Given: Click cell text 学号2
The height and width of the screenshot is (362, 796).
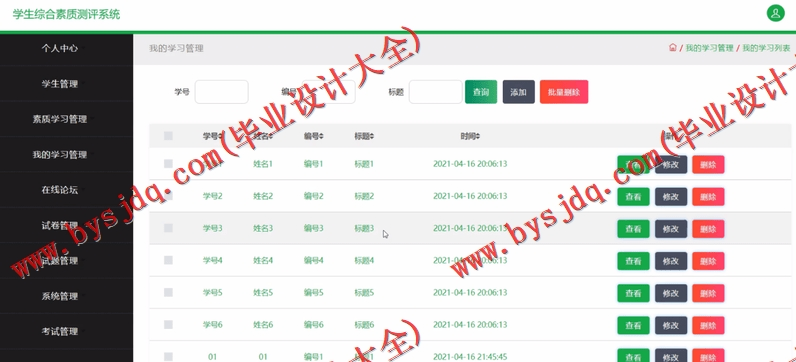Looking at the screenshot, I should 213,196.
